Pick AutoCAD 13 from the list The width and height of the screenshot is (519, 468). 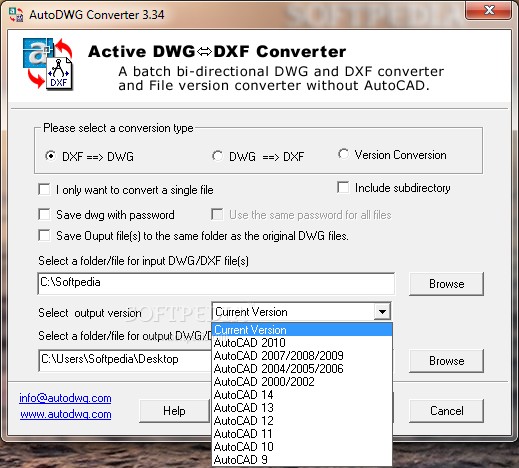(302, 408)
